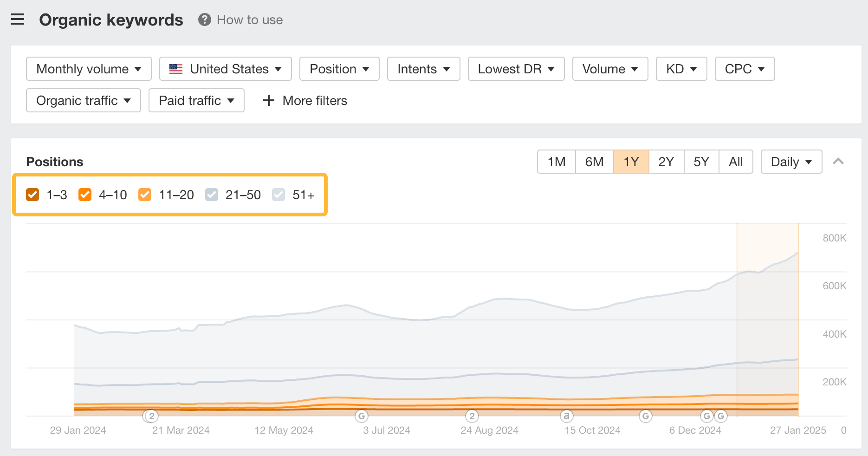Click the Google marker just before 6 Dec 2024
868x456 pixels.
[645, 416]
